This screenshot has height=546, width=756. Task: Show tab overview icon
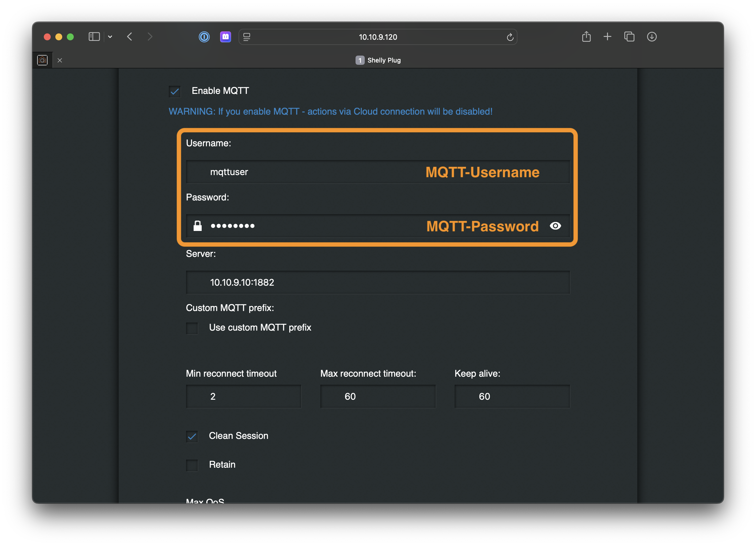629,37
